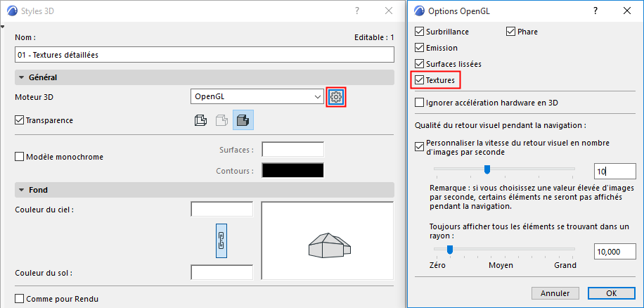Click the Annuler button
Image resolution: width=644 pixels, height=308 pixels.
click(x=555, y=293)
